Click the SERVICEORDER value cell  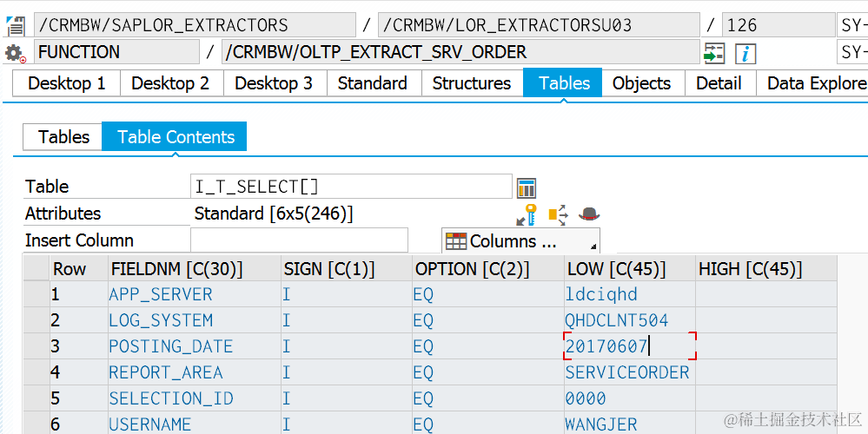tap(629, 372)
